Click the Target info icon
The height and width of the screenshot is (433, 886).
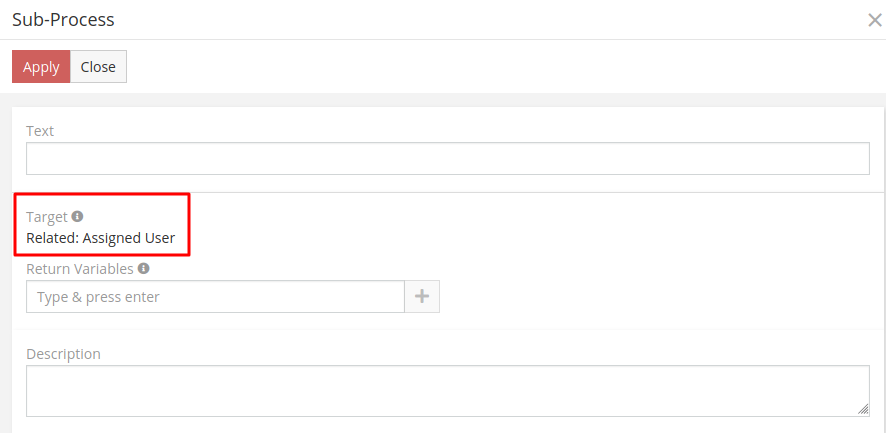point(77,216)
